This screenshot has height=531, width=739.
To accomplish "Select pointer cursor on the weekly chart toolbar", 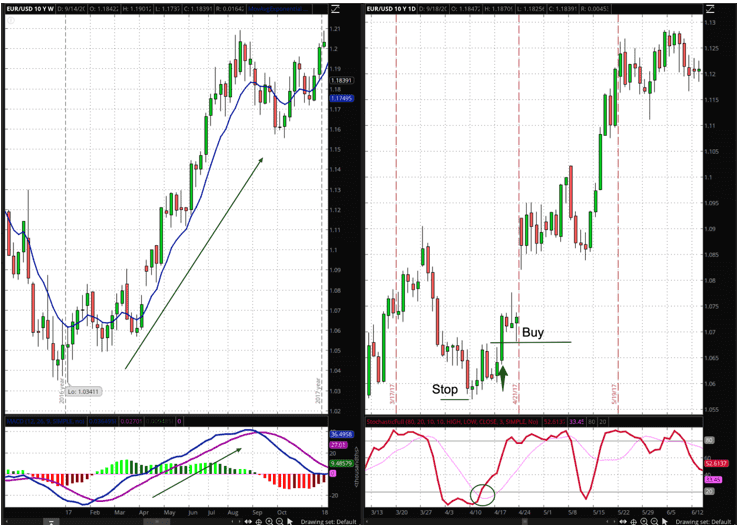I will [x=290, y=522].
